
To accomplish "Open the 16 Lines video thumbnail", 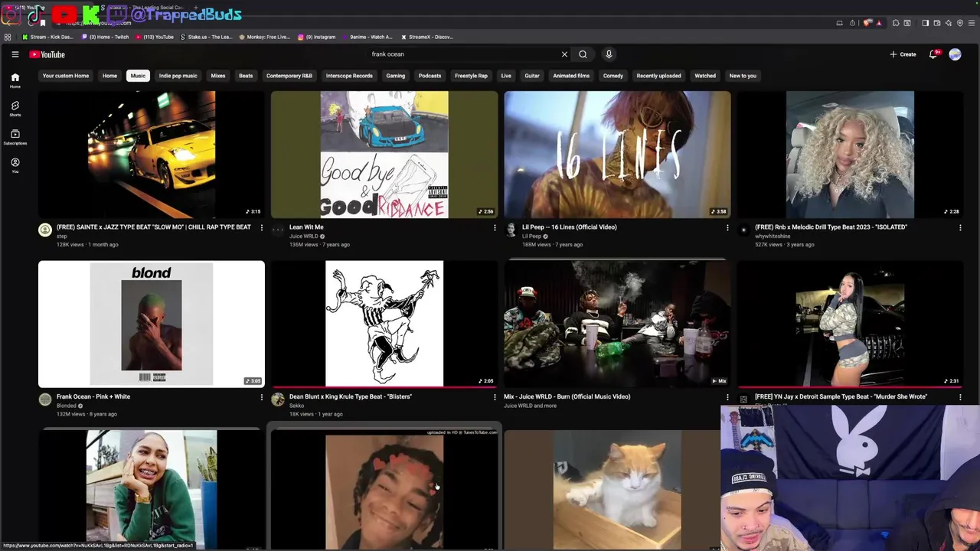I will (x=617, y=154).
